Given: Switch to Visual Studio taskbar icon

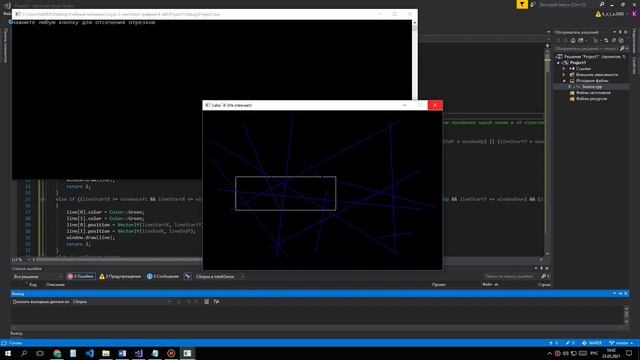Looking at the screenshot, I should click(139, 353).
